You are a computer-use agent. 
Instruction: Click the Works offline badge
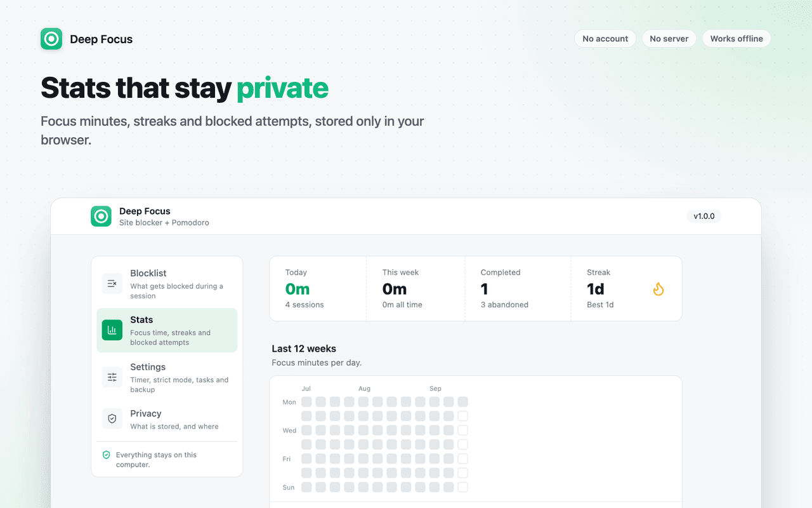click(737, 39)
